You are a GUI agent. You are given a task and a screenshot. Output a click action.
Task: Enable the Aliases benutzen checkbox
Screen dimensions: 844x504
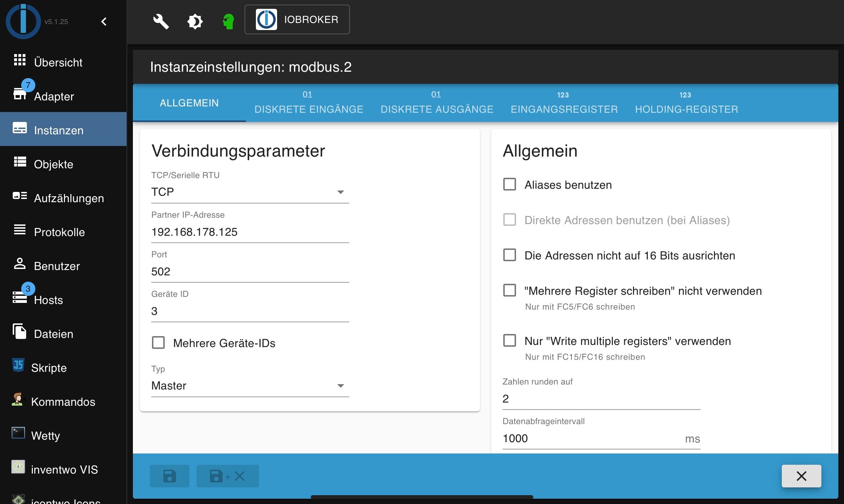point(509,184)
